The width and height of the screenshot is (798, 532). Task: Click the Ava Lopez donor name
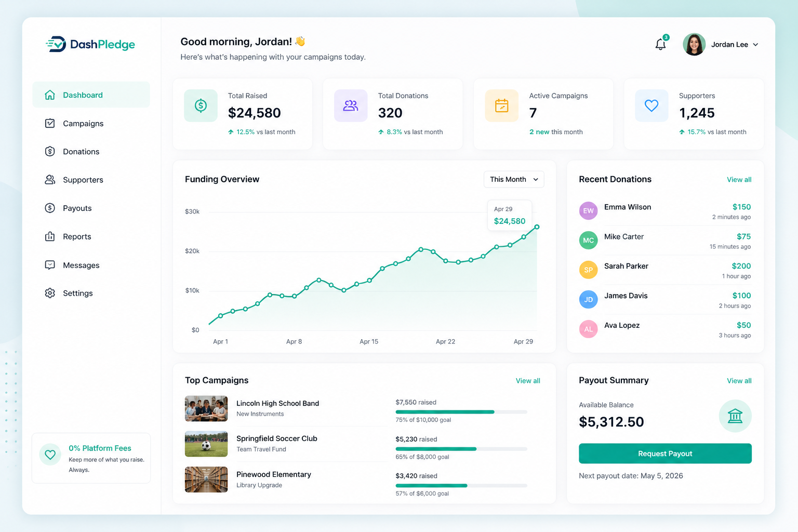coord(622,325)
